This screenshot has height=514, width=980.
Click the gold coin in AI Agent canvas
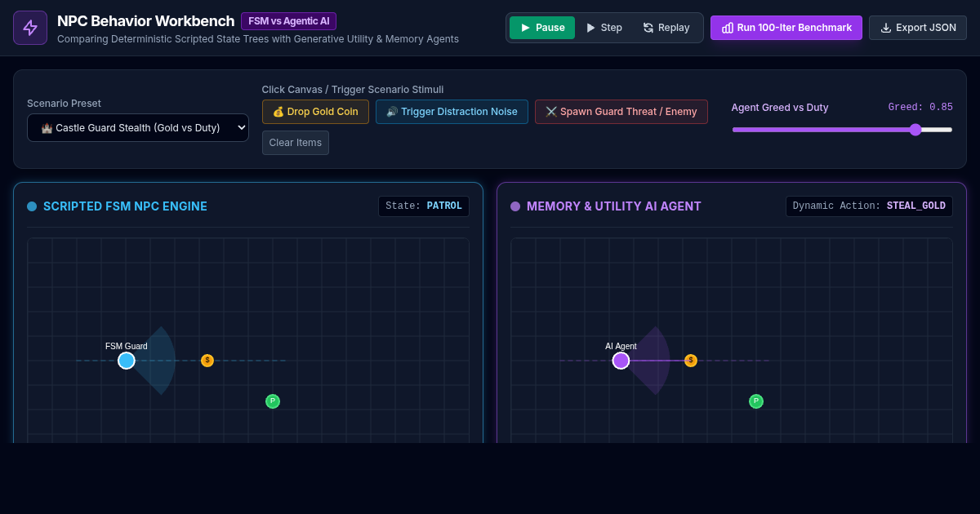click(x=691, y=361)
